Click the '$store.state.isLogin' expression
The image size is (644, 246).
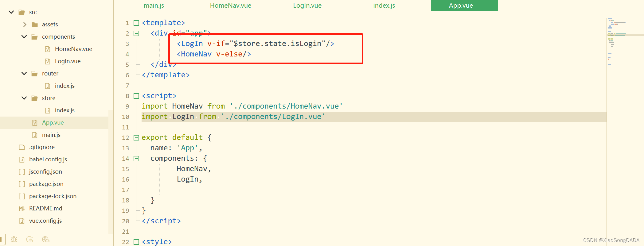[x=277, y=44]
